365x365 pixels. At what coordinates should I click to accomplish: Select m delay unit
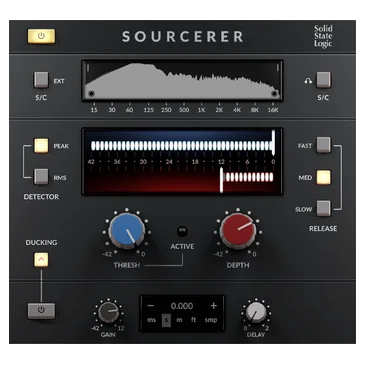(x=179, y=320)
